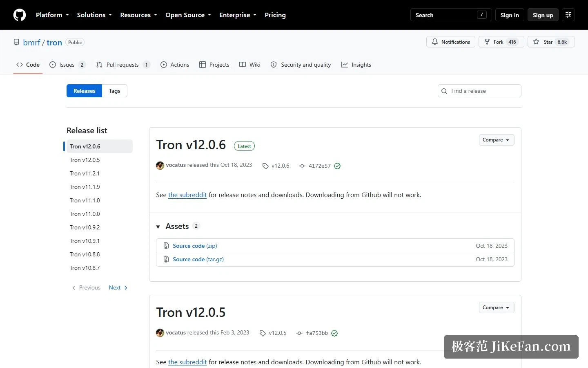Screen dimensions: 588x368
Task: Expand the Platform menu
Action: click(52, 15)
